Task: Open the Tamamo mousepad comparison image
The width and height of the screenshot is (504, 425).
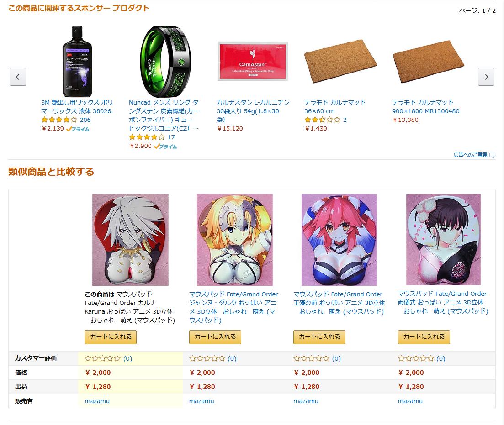Action: click(339, 240)
